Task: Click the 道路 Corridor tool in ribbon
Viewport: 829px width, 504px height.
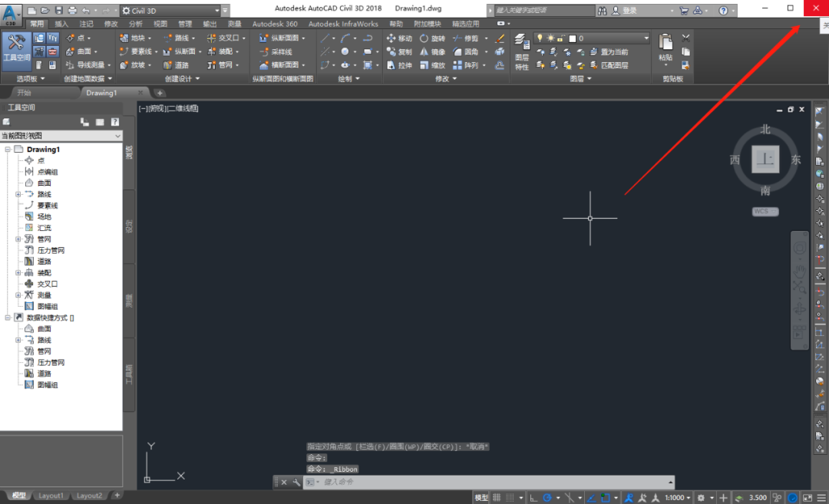Action: click(176, 65)
